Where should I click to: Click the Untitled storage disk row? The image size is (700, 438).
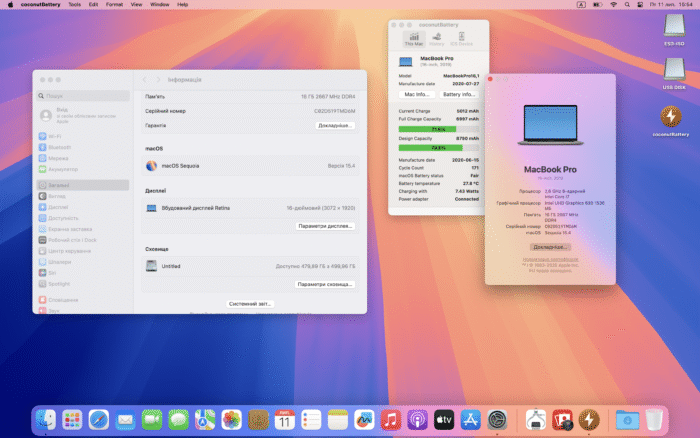point(250,266)
